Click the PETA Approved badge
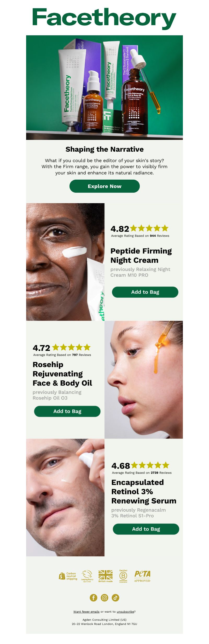The image size is (209, 644). [x=142, y=576]
